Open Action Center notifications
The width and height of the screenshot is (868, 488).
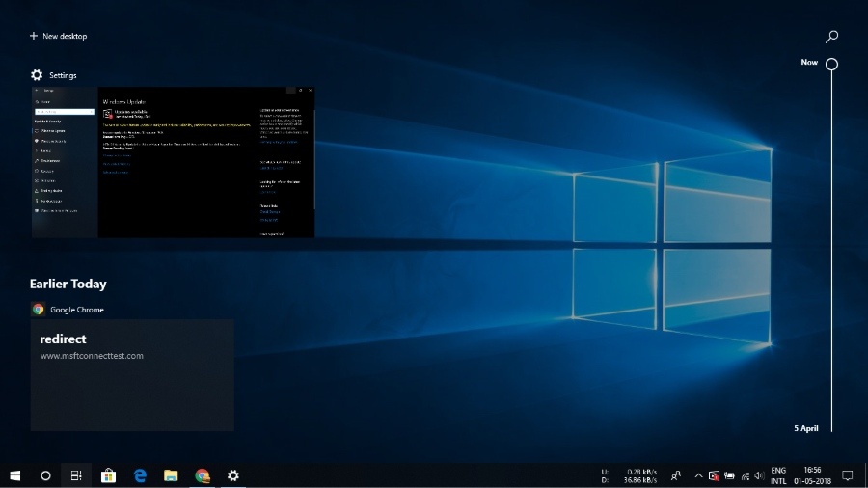coord(848,475)
